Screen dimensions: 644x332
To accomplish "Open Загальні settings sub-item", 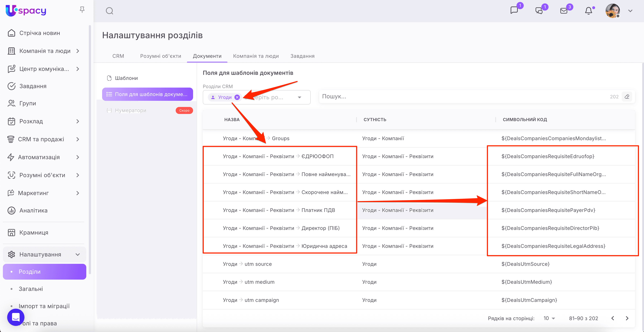I will point(31,289).
